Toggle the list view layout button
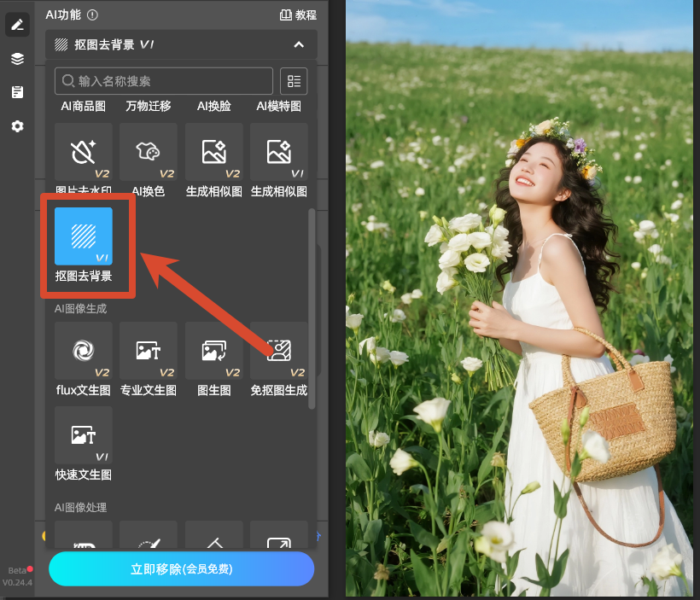The height and width of the screenshot is (600, 700). (x=294, y=81)
